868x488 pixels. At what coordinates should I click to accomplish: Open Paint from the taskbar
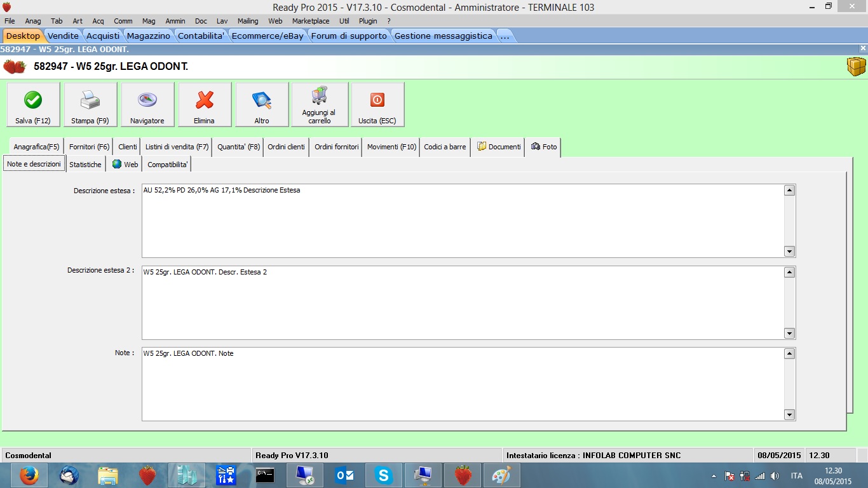pyautogui.click(x=502, y=475)
